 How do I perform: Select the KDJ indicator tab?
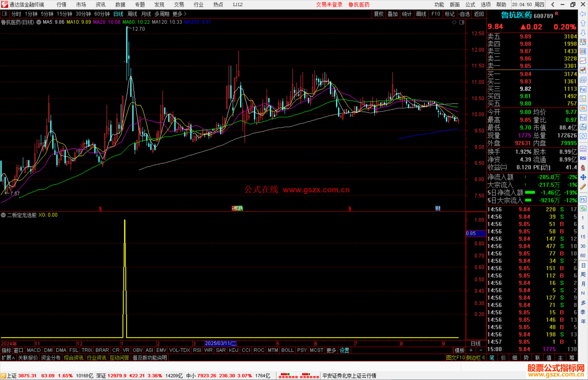(234, 350)
